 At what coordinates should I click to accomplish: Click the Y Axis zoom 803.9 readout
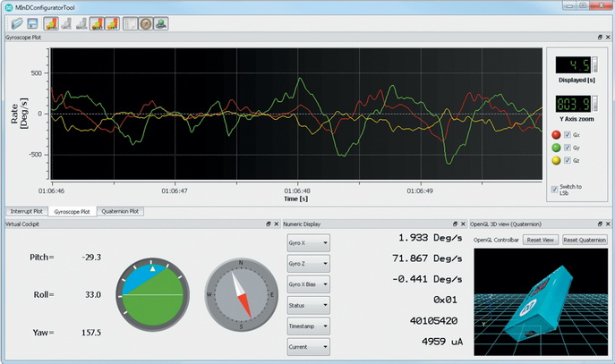click(573, 104)
